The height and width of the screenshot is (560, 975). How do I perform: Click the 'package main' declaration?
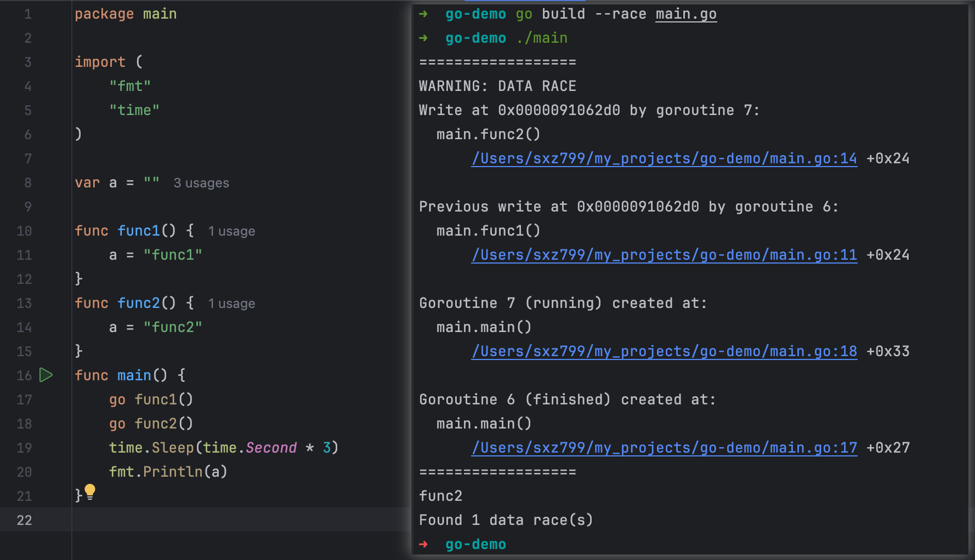pyautogui.click(x=126, y=14)
